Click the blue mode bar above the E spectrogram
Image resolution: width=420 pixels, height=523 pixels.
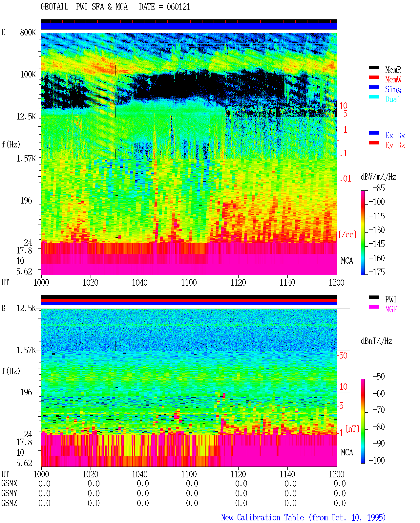pos(189,26)
